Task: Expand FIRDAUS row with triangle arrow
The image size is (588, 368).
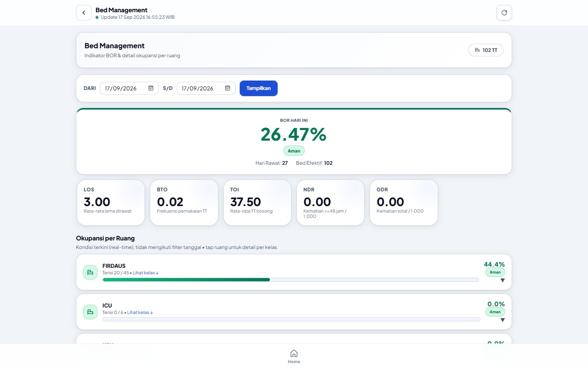Action: [x=503, y=280]
